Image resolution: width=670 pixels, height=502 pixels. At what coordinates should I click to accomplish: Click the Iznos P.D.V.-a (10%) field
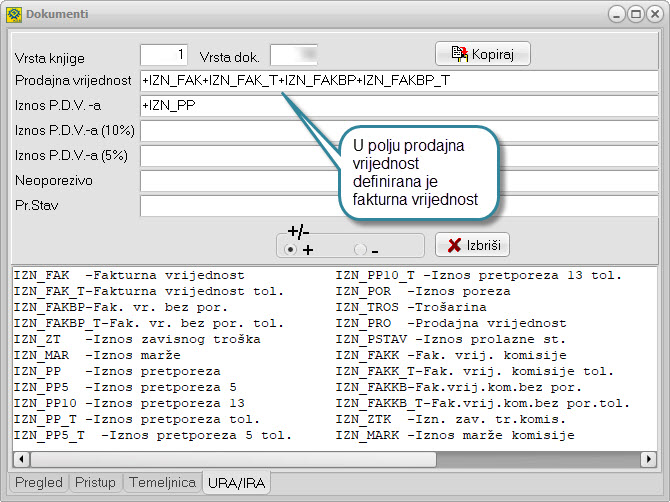(x=236, y=130)
